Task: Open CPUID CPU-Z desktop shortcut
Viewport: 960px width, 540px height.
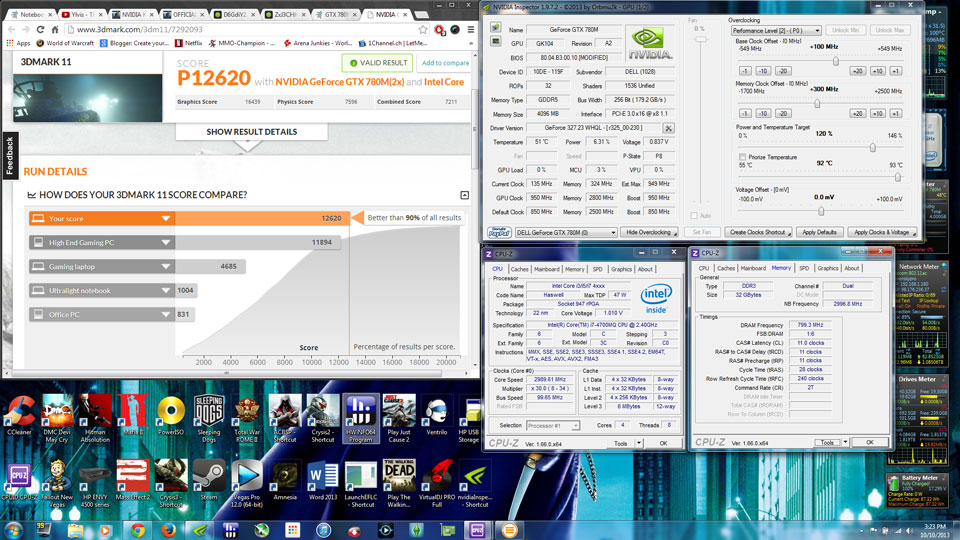Action: pos(20,479)
